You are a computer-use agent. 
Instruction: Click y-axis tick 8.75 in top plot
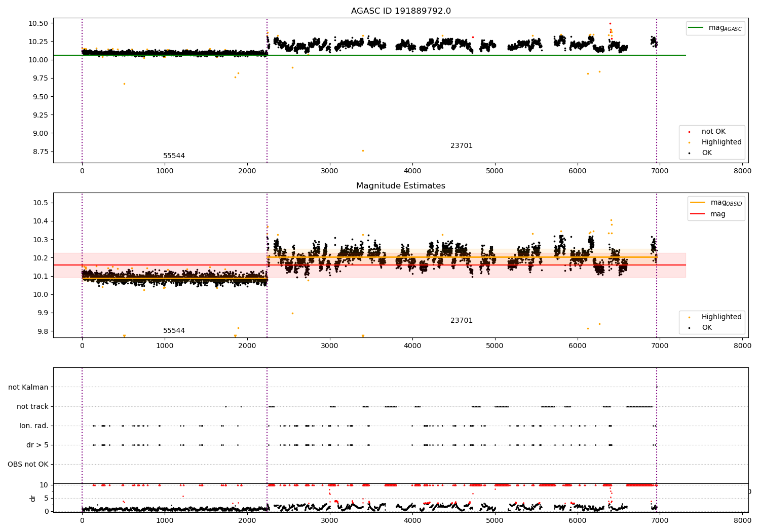click(41, 152)
